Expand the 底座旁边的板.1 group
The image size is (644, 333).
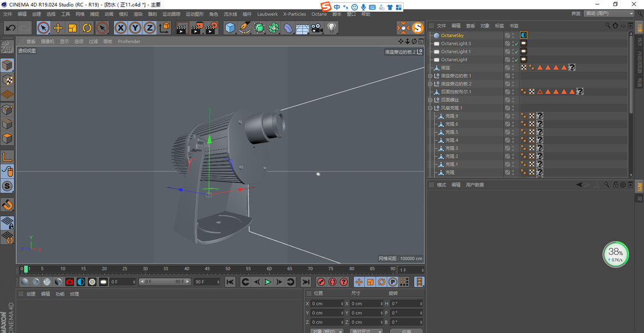coord(430,75)
